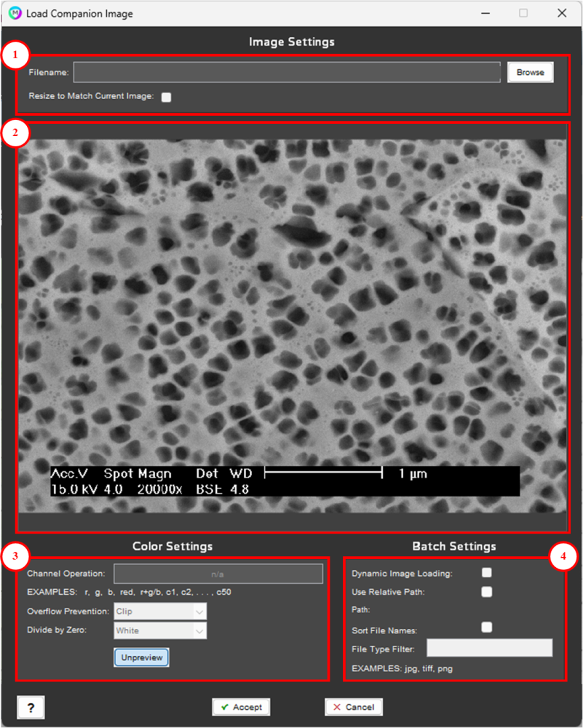The height and width of the screenshot is (728, 583).
Task: Click the File Type Filter field
Action: [x=489, y=647]
